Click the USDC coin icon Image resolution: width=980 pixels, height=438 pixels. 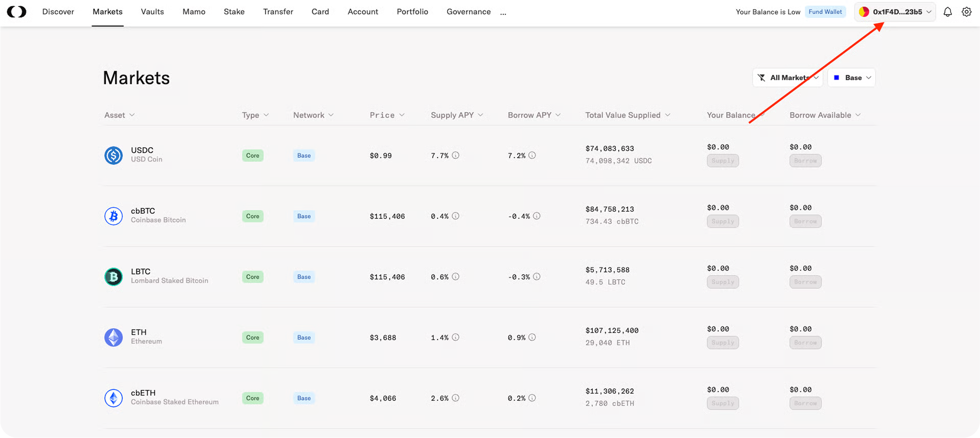pyautogui.click(x=113, y=155)
